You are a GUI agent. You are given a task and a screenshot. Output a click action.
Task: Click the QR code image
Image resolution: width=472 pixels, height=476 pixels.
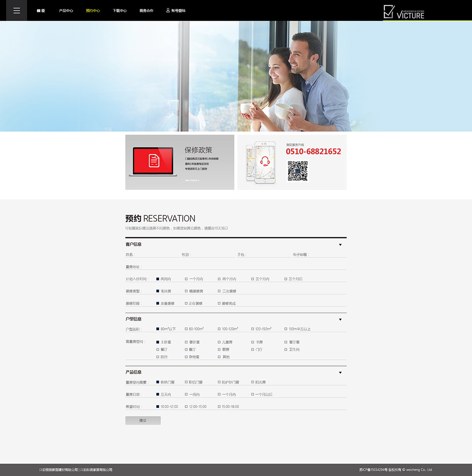(x=297, y=171)
